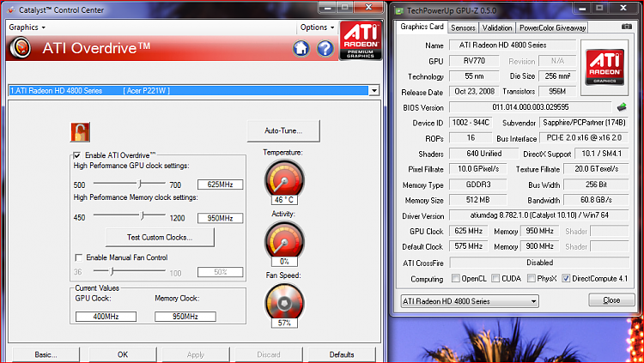The image size is (644, 363).
Task: Click the Device ID 1002 - 944C value
Action: [x=471, y=123]
